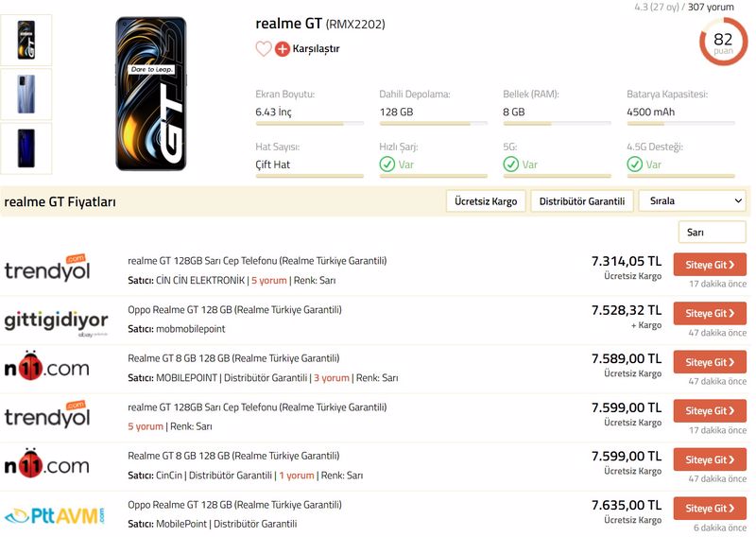Open 5 yorum link in second trendyol row
The width and height of the screenshot is (756, 537).
[x=146, y=426]
